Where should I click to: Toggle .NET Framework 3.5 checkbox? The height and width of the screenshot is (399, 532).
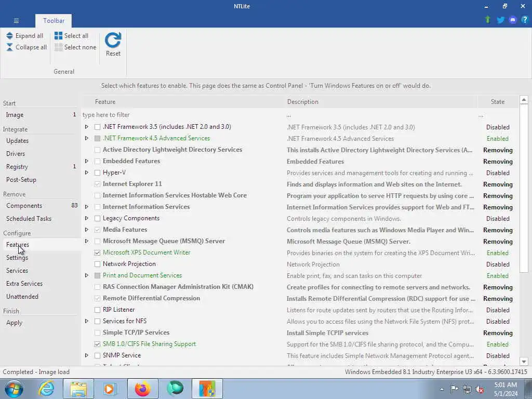point(97,127)
